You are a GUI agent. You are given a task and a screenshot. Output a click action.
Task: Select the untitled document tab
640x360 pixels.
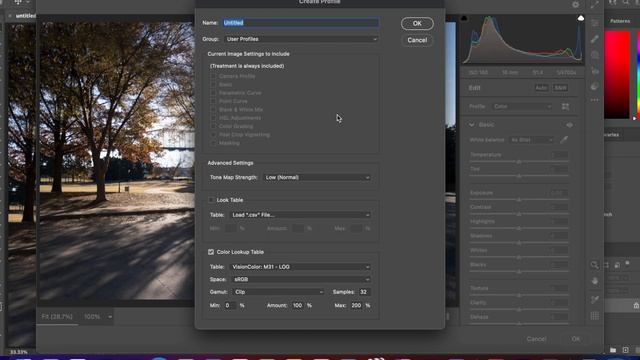tap(25, 16)
